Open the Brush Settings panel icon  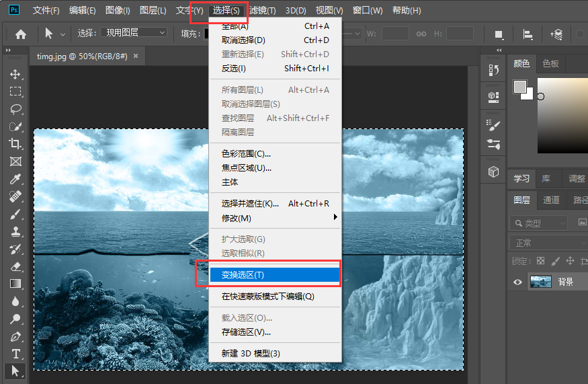(x=493, y=125)
